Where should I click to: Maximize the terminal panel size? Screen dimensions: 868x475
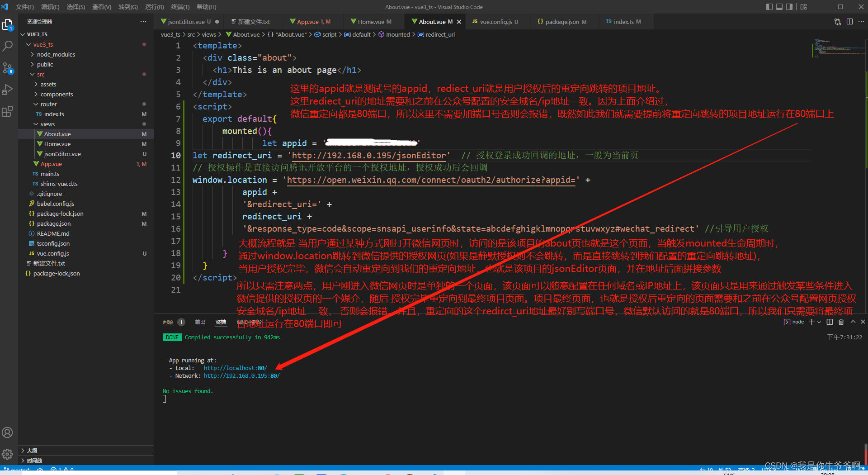click(x=853, y=322)
